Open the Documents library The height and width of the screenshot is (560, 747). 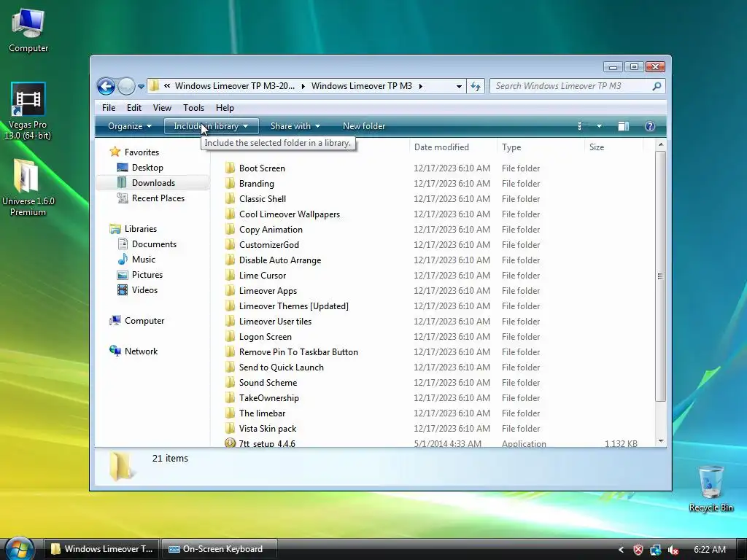(154, 244)
